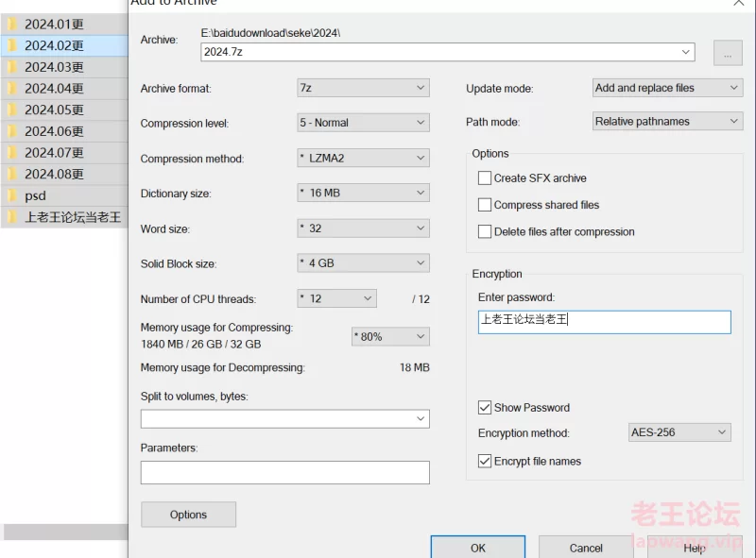Open the CPU threads dropdown
756x558 pixels.
click(336, 298)
